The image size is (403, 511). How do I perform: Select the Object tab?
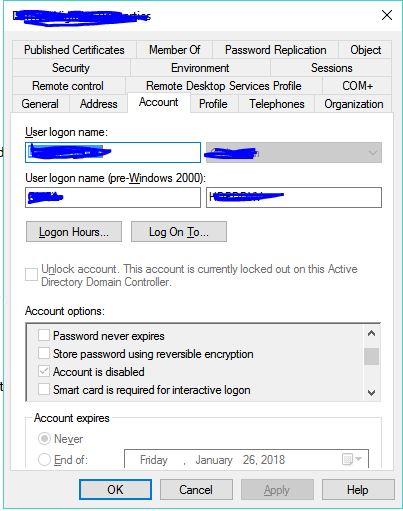point(365,50)
